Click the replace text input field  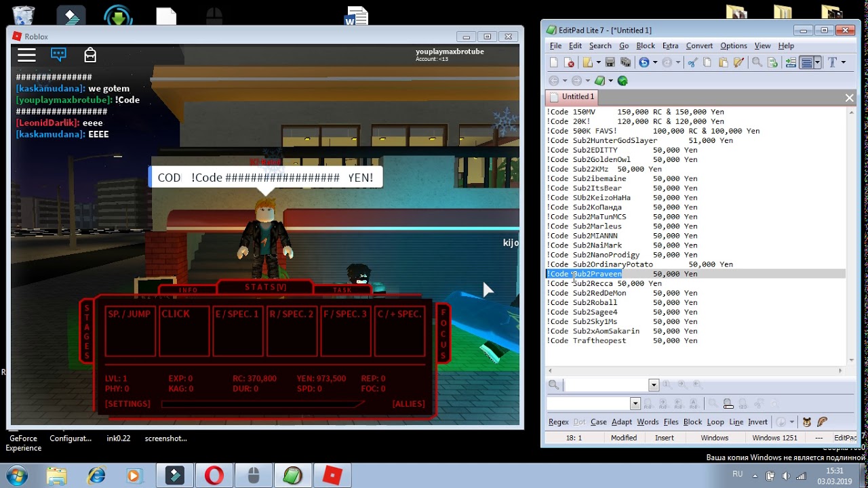(589, 404)
